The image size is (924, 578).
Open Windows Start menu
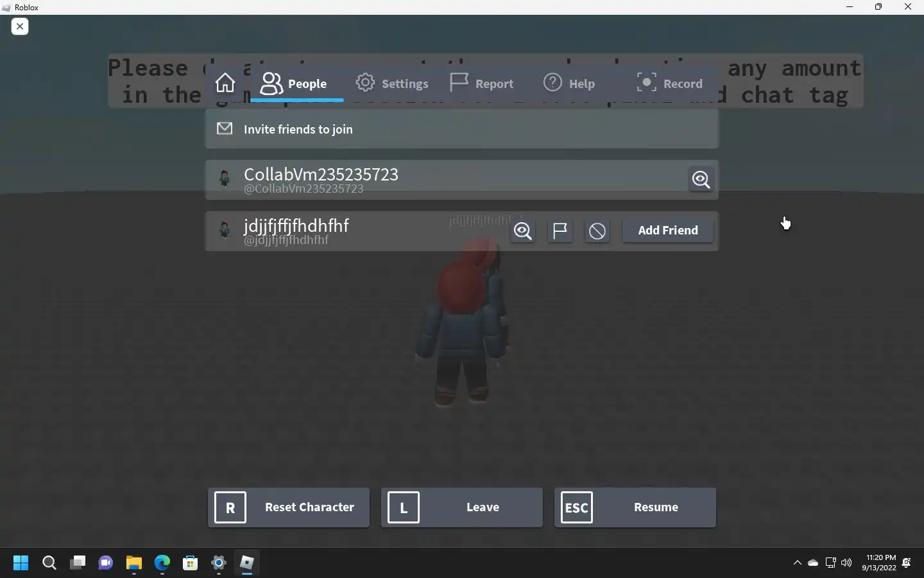pyautogui.click(x=21, y=563)
